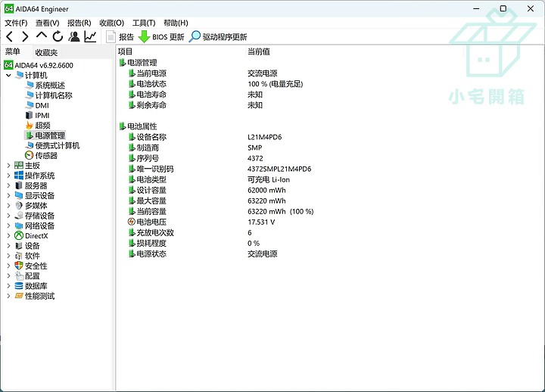Select 传感器 gauge item
Image resolution: width=545 pixels, height=392 pixels.
point(42,156)
